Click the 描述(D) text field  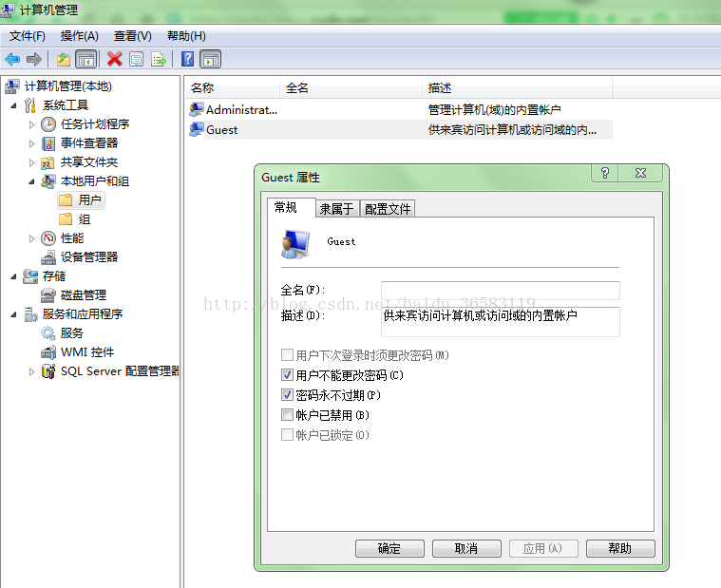pos(501,321)
